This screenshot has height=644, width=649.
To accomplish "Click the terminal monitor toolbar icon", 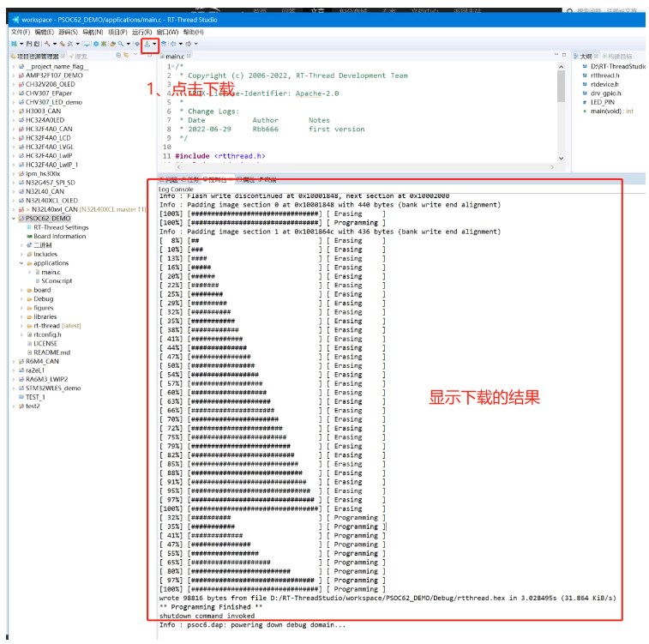I will [87, 44].
